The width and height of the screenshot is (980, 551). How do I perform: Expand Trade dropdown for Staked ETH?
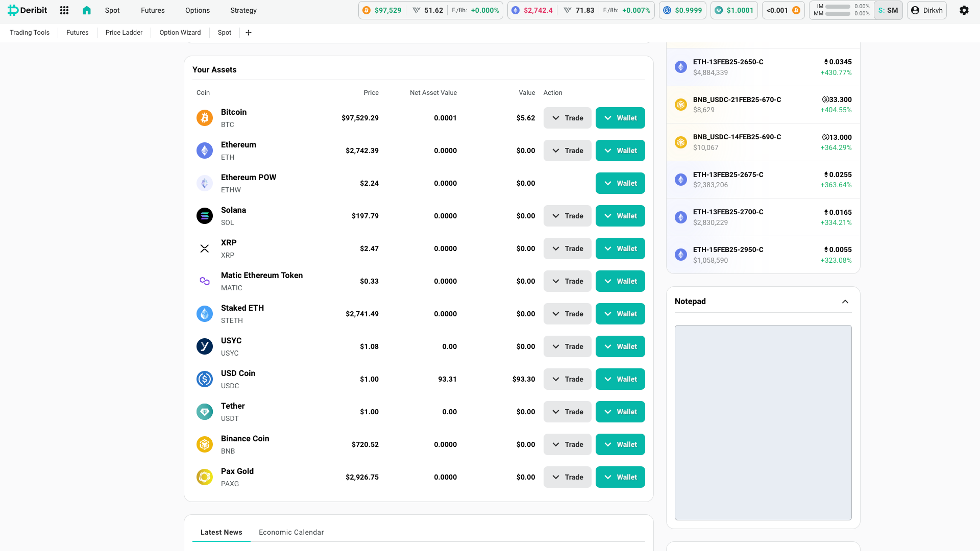pos(567,314)
